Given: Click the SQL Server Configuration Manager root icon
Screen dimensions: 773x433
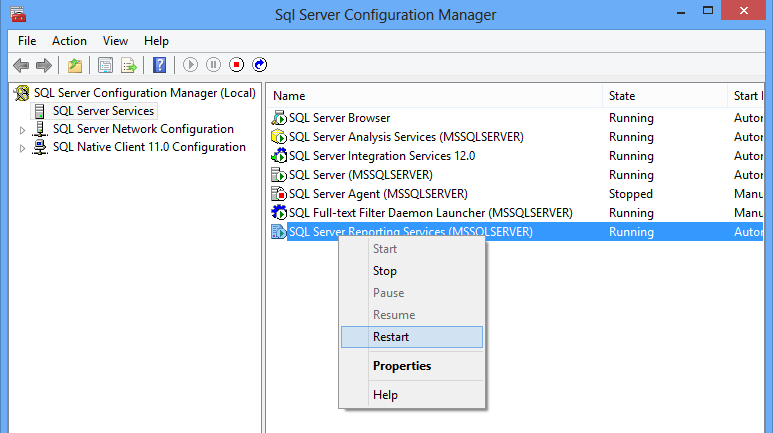Looking at the screenshot, I should click(22, 93).
